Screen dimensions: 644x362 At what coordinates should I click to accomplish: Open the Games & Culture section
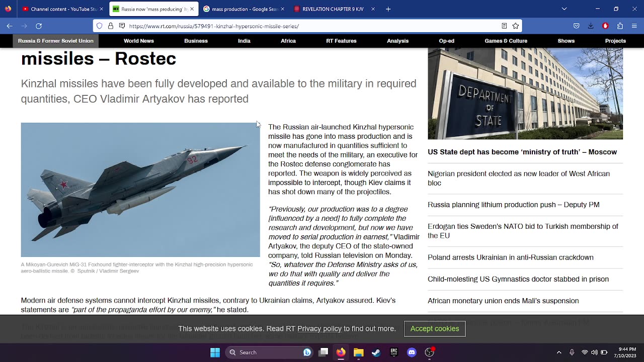506,41
